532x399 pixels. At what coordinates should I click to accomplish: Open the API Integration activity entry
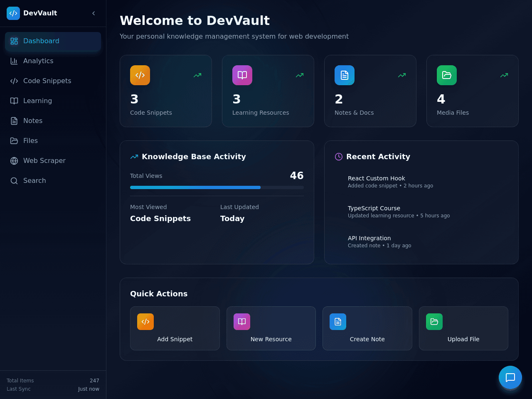tap(421, 241)
